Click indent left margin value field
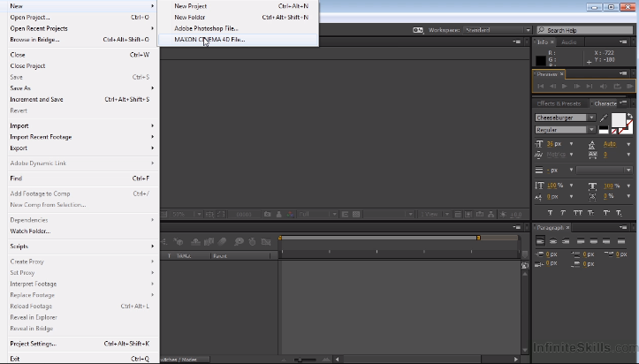This screenshot has height=364, width=639. [552, 254]
